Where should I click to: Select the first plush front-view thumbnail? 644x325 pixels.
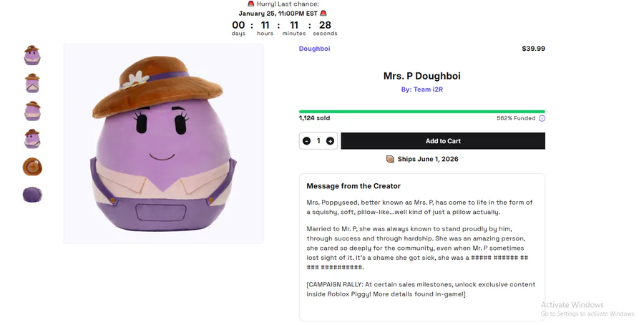(32, 55)
